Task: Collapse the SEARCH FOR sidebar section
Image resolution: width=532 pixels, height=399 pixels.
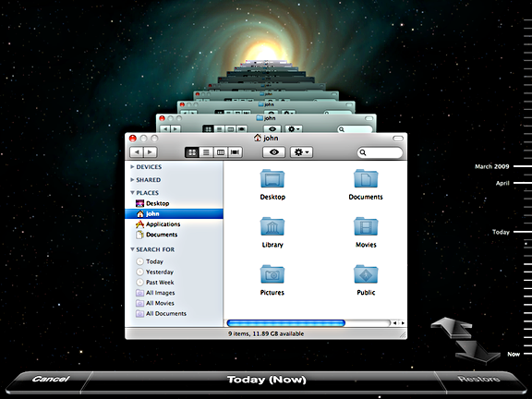Action: coord(132,249)
